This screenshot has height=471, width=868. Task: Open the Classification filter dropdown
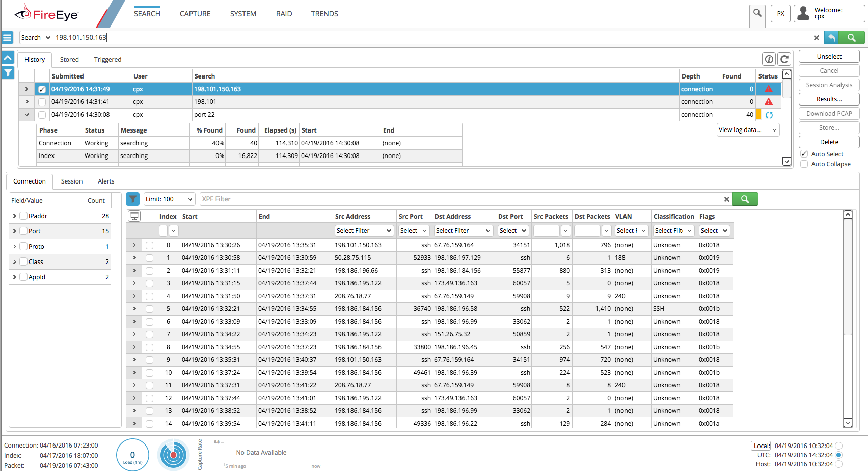[673, 230]
